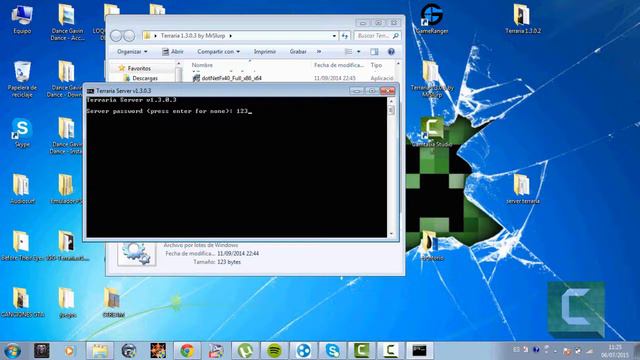The image size is (640, 360).
Task: Open the blue film-reel taskbar icon
Action: tap(303, 351)
